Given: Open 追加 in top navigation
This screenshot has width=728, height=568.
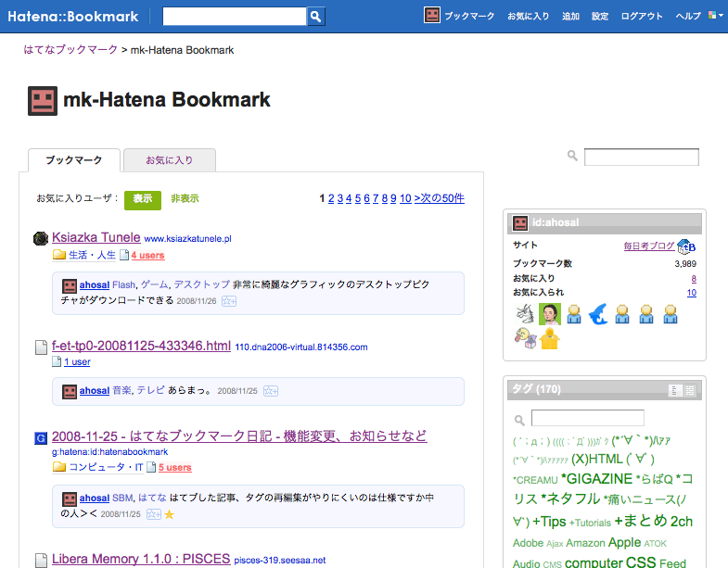Looking at the screenshot, I should coord(570,16).
